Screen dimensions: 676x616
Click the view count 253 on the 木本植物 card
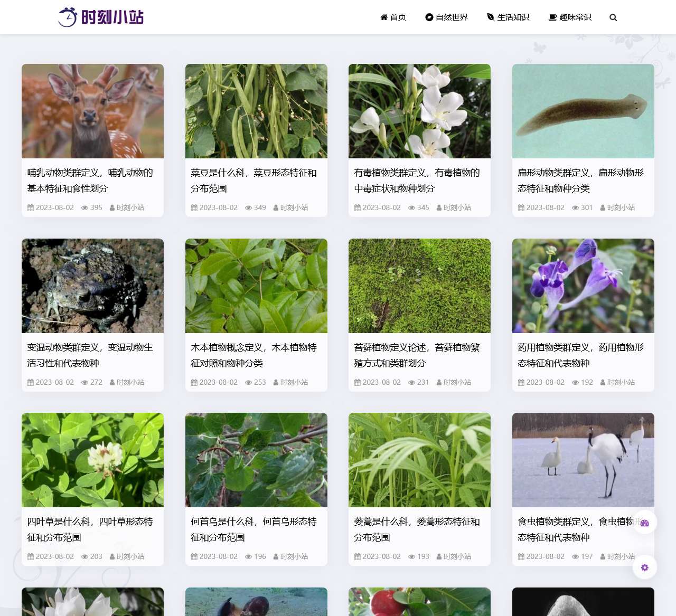(260, 383)
